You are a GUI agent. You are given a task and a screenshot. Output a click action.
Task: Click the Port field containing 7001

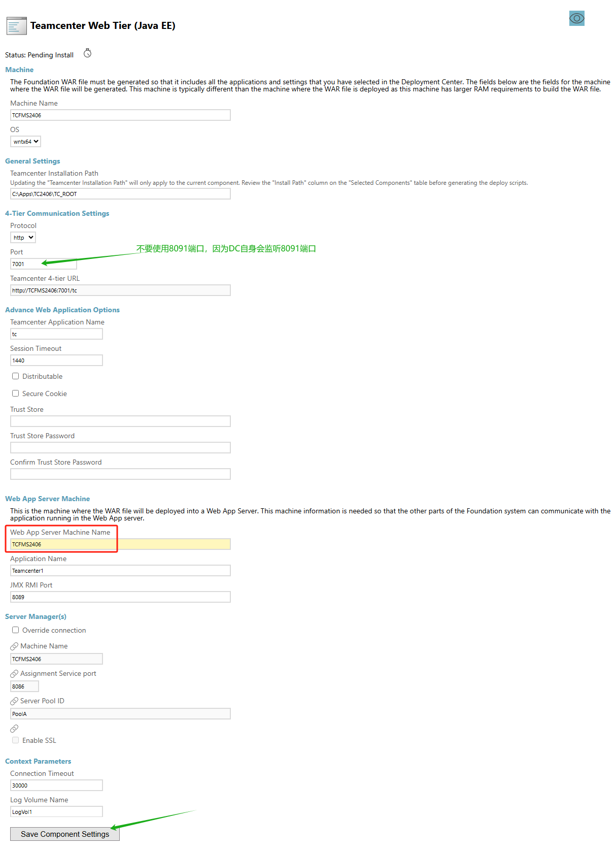pos(44,264)
